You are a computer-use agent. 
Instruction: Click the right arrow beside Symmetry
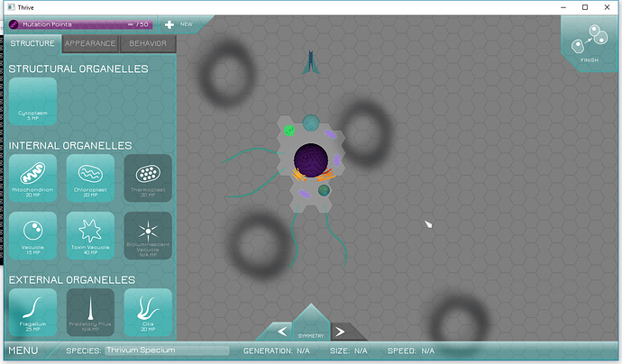coord(340,332)
